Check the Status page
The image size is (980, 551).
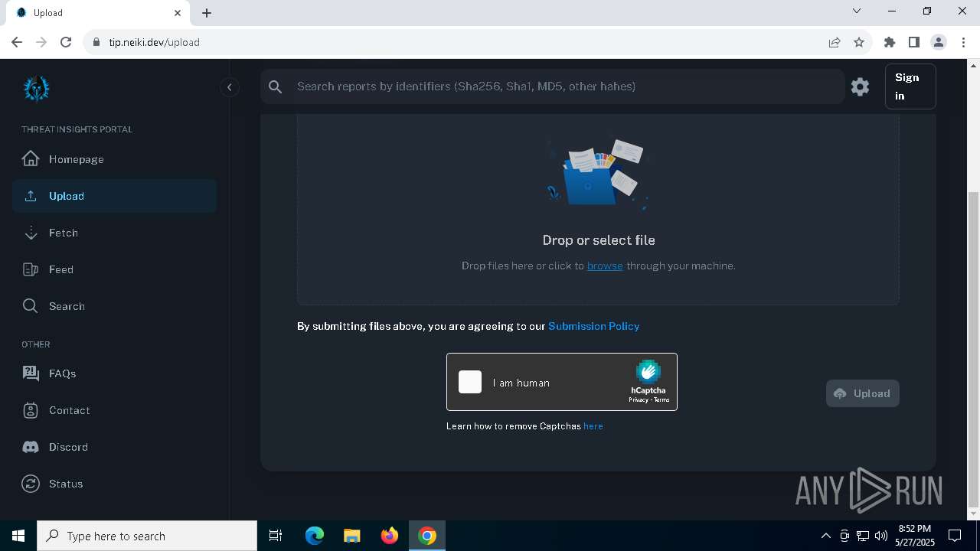pos(114,484)
